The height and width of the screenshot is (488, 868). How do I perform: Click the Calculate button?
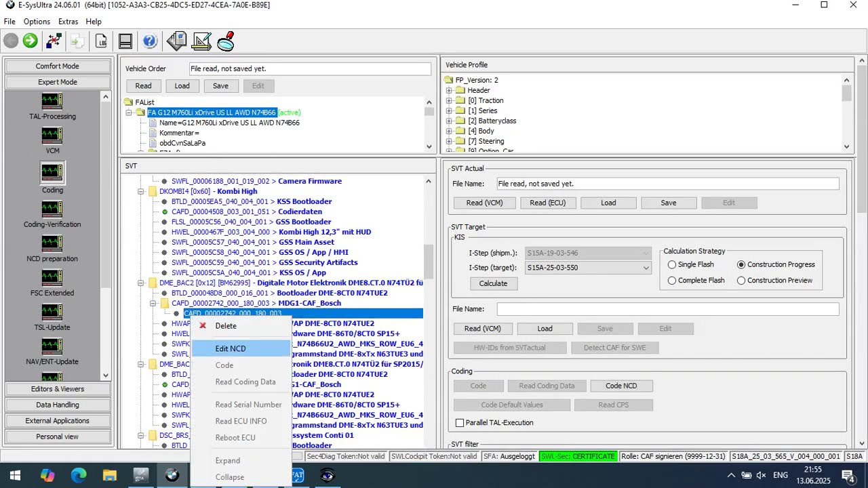point(493,283)
